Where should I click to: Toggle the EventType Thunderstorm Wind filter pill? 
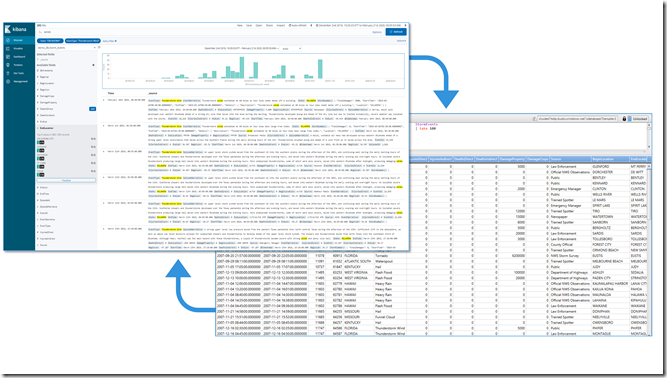click(83, 41)
